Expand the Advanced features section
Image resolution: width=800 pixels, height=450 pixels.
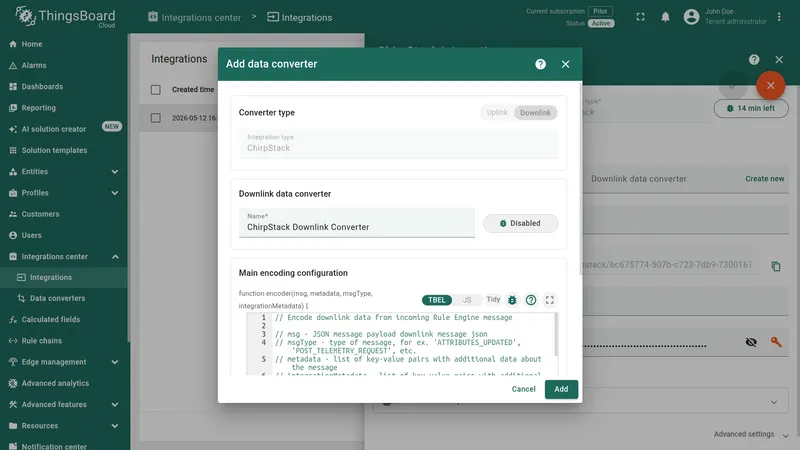click(64, 405)
